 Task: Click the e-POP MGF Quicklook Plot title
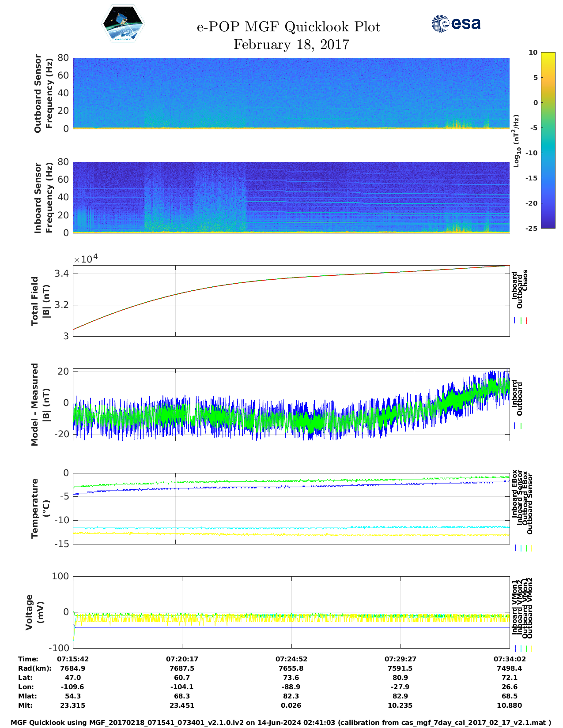point(288,27)
